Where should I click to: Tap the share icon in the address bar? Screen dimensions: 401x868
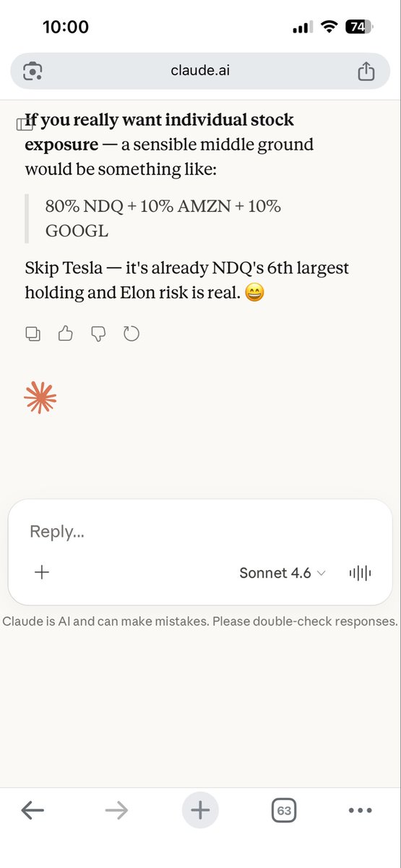[366, 71]
